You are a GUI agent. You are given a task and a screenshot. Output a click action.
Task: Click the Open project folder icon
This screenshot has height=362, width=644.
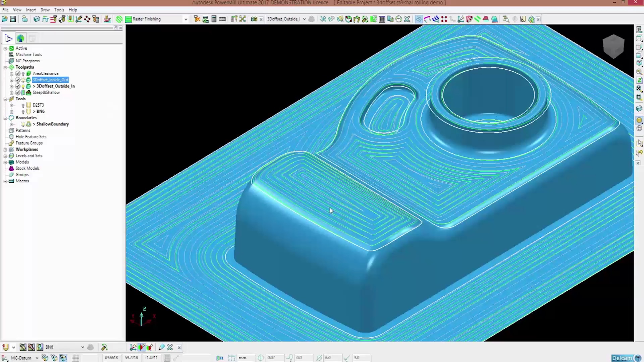pos(5,19)
